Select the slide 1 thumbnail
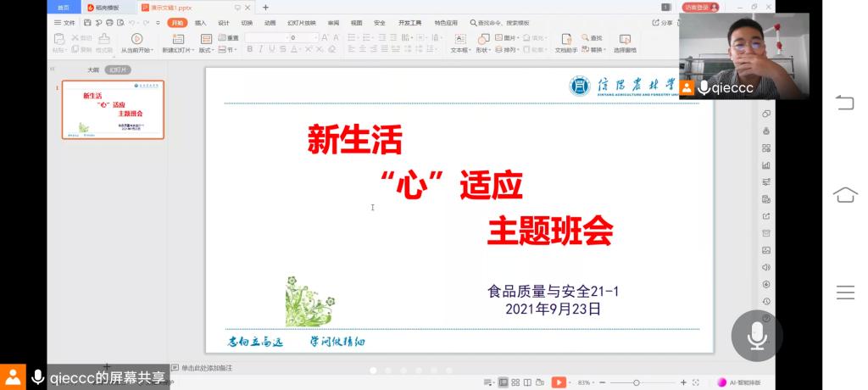The height and width of the screenshot is (390, 868). (x=113, y=109)
